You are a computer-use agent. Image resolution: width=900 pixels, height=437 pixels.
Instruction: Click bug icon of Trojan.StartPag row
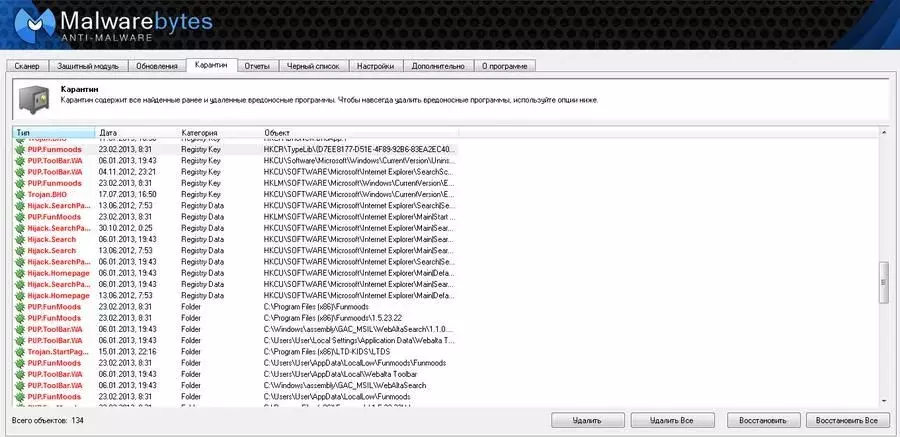(x=20, y=351)
